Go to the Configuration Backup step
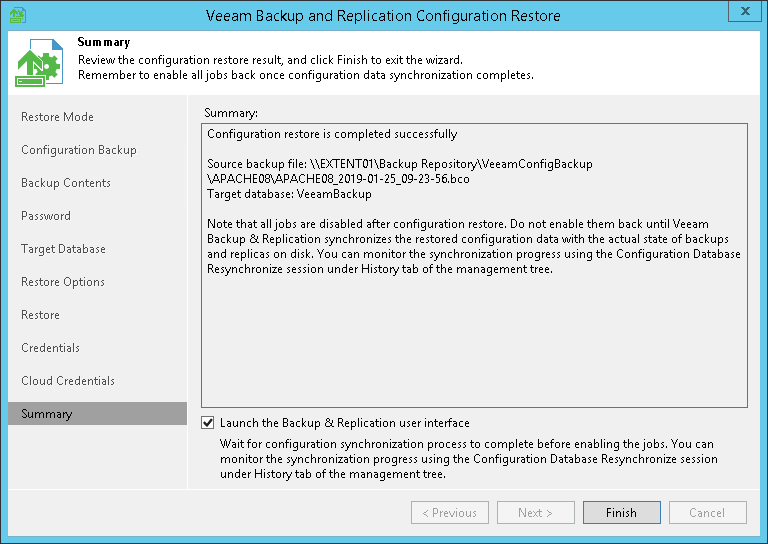 click(x=79, y=150)
